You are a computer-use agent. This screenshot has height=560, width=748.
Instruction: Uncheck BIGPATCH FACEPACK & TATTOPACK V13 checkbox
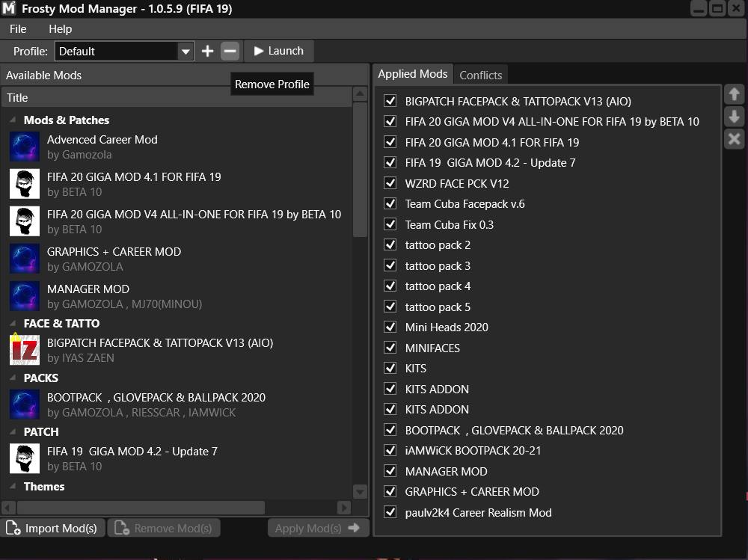(x=390, y=101)
